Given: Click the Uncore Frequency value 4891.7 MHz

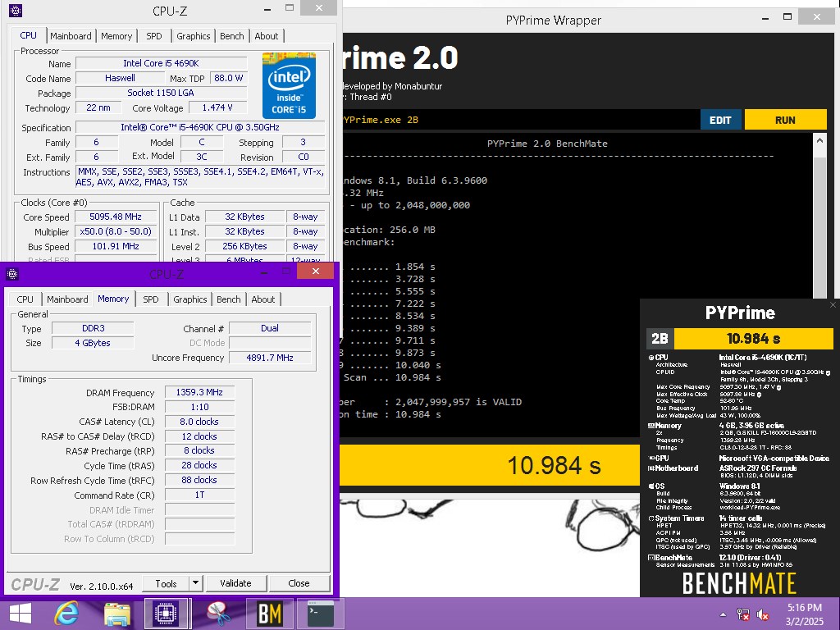Looking at the screenshot, I should coord(270,358).
